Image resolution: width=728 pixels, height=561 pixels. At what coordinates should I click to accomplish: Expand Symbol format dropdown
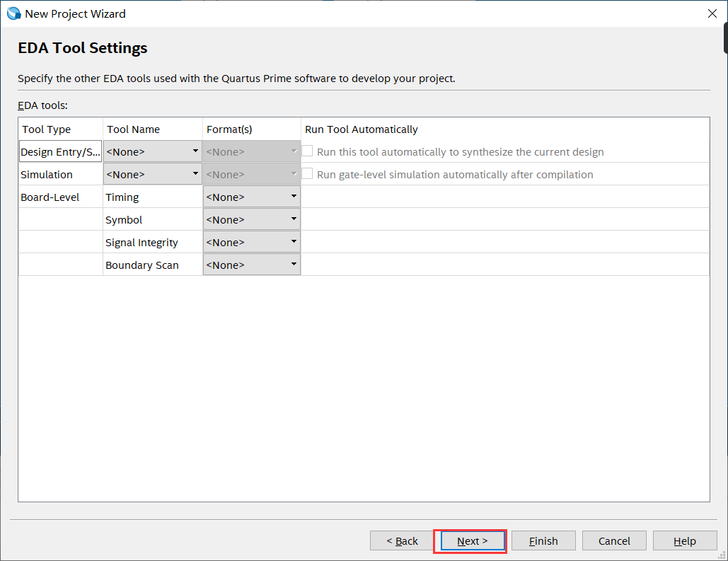(x=251, y=219)
